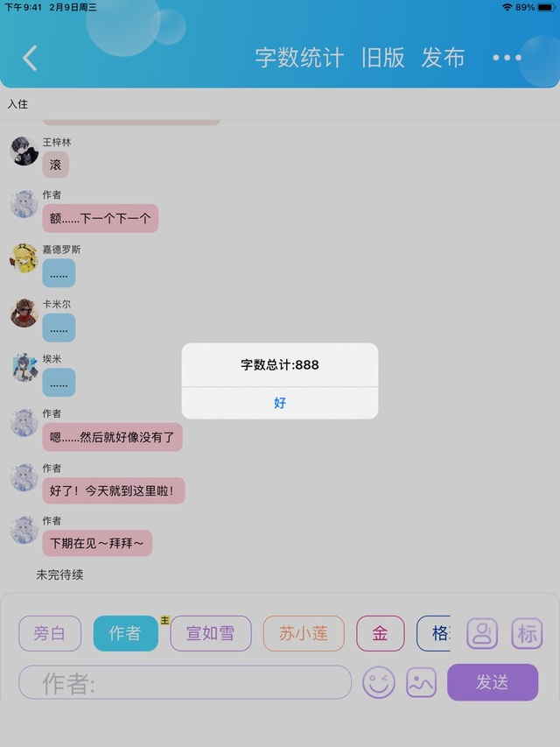The height and width of the screenshot is (747, 560).
Task: Tap the insert image icon
Action: tap(421, 682)
